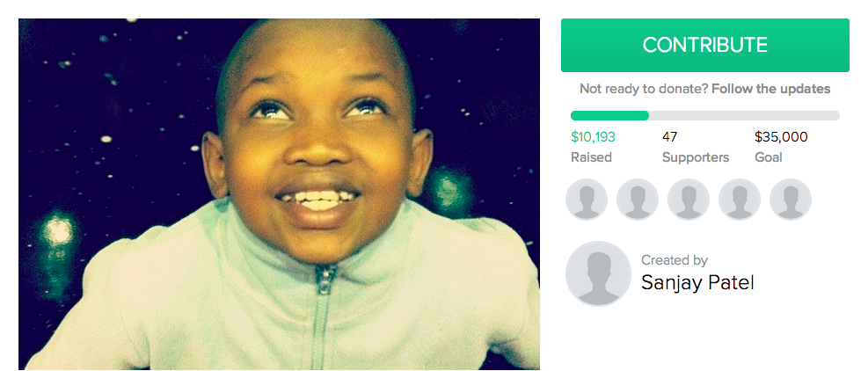This screenshot has width=868, height=371.
Task: Click the green filled fundraising progress bar
Action: pos(609,116)
